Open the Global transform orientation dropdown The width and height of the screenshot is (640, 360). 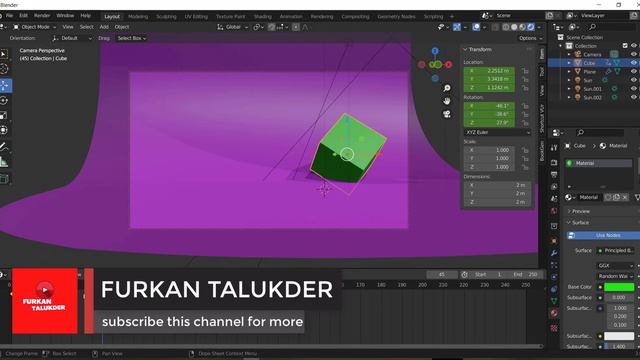233,27
